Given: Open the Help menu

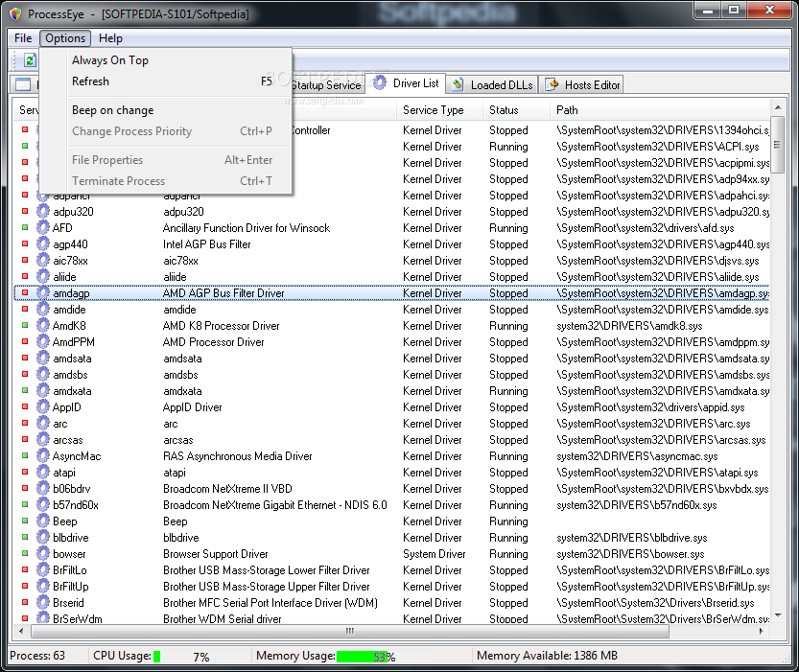Looking at the screenshot, I should click(110, 38).
